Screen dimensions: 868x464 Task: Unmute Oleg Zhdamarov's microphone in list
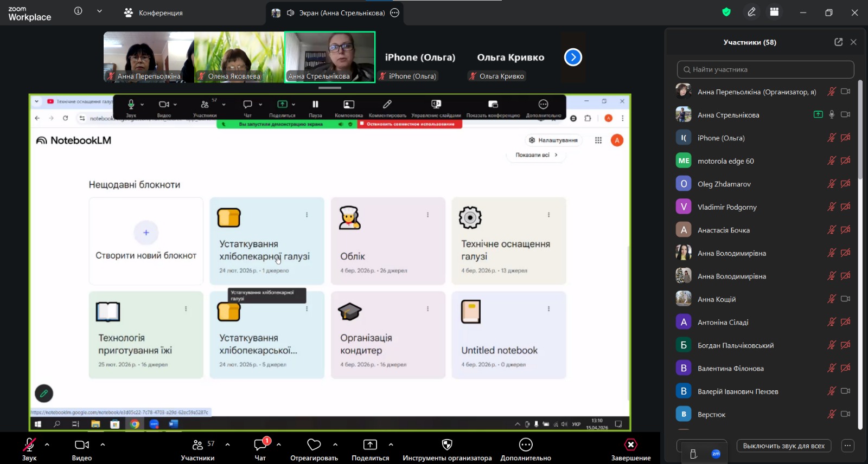pos(831,184)
